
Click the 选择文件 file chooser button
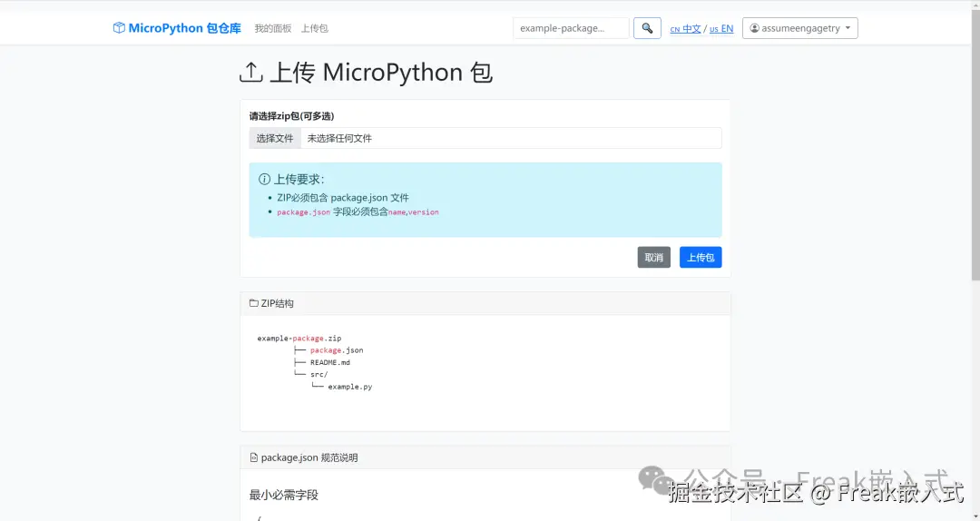point(275,138)
